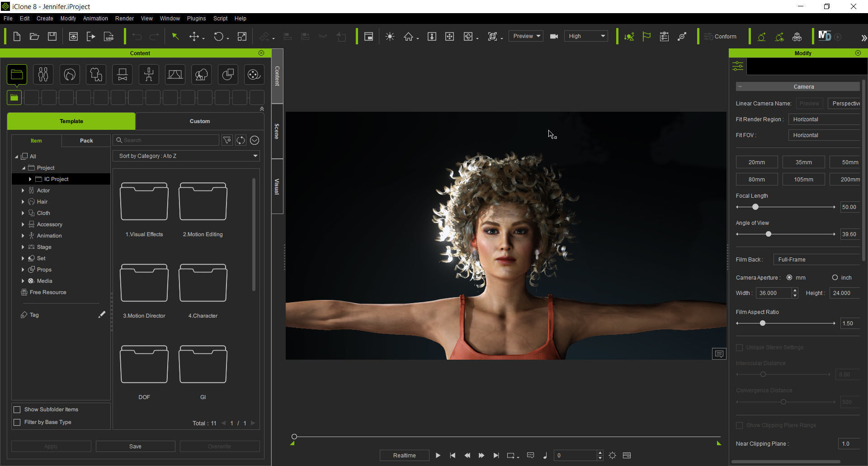Open the Hair category icon in Content
The height and width of the screenshot is (466, 868).
(x=70, y=75)
